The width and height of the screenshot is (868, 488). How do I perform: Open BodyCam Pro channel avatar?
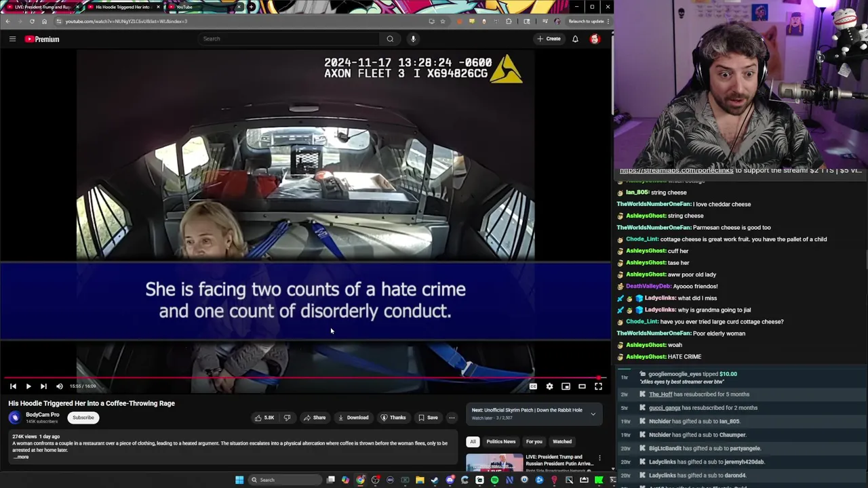(14, 418)
